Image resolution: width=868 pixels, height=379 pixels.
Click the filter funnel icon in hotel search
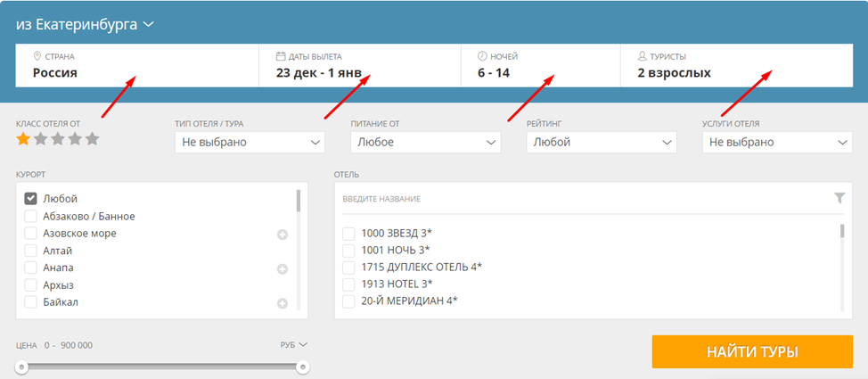[839, 198]
